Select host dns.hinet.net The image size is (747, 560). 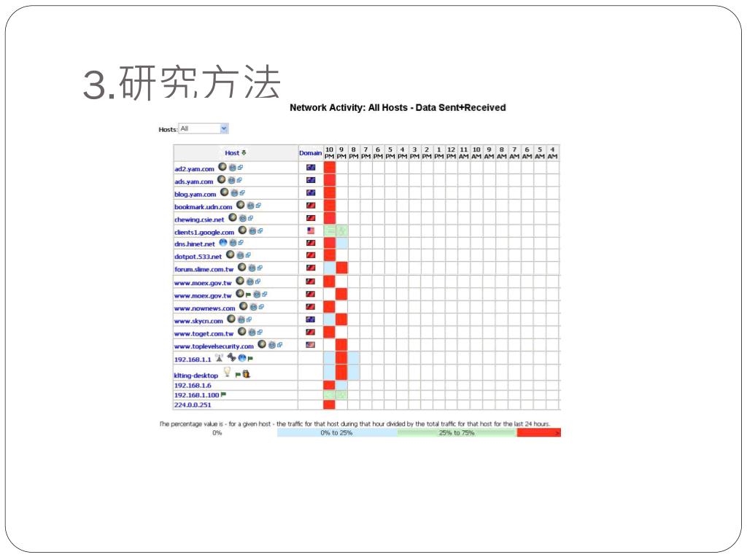click(195, 244)
